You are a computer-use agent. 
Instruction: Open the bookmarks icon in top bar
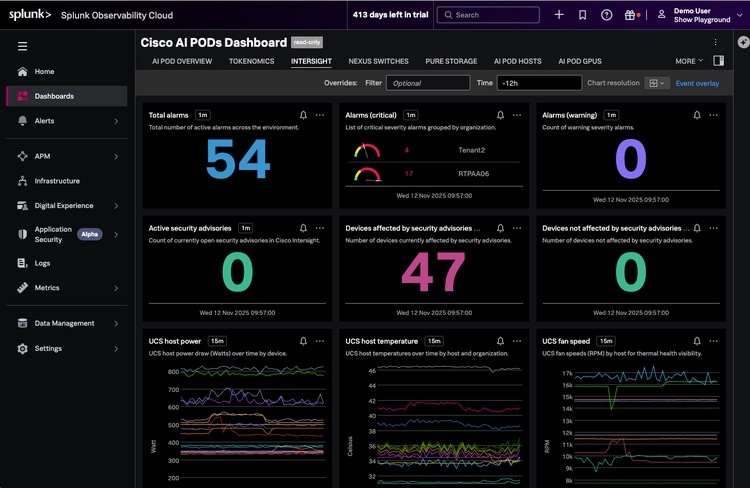click(582, 15)
